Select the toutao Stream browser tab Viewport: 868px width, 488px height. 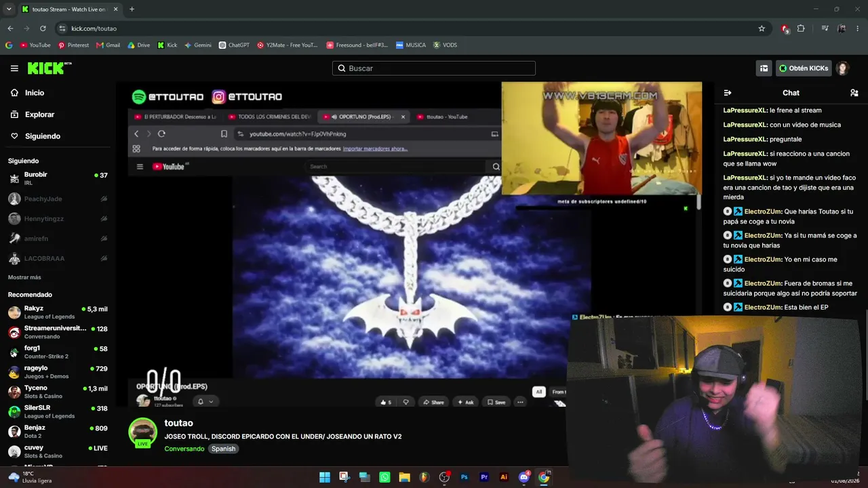click(x=70, y=9)
